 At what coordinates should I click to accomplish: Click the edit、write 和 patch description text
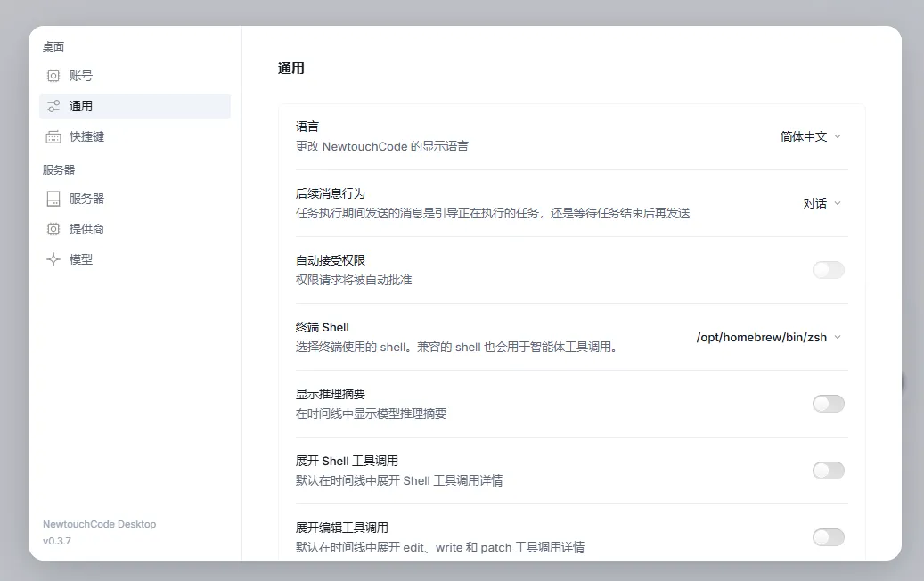click(439, 547)
